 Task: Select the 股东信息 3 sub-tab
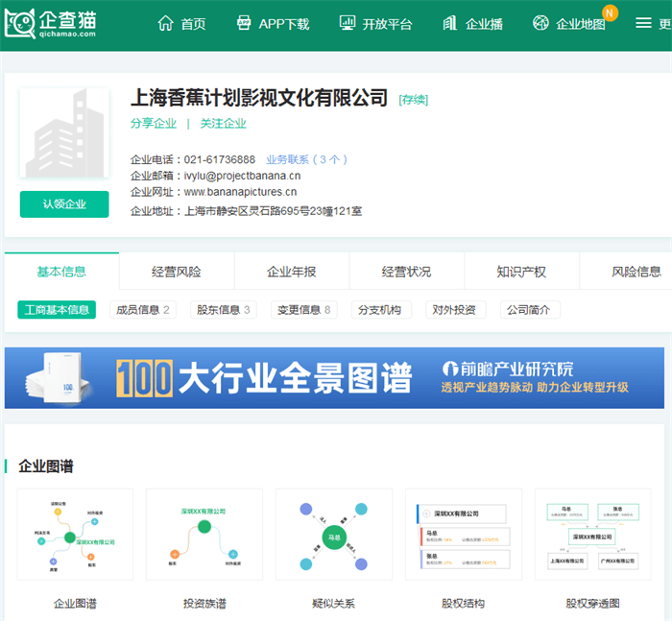tap(224, 309)
